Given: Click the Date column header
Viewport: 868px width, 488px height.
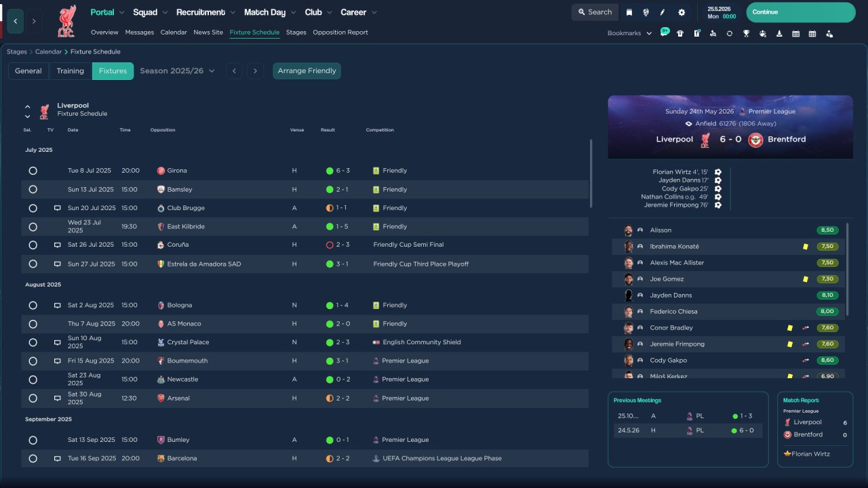Looking at the screenshot, I should pyautogui.click(x=73, y=130).
